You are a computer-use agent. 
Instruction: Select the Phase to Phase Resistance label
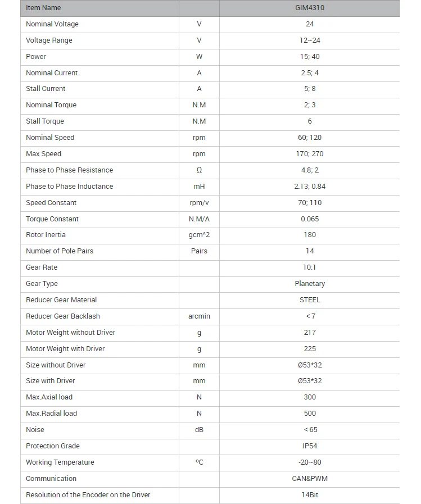pyautogui.click(x=69, y=170)
